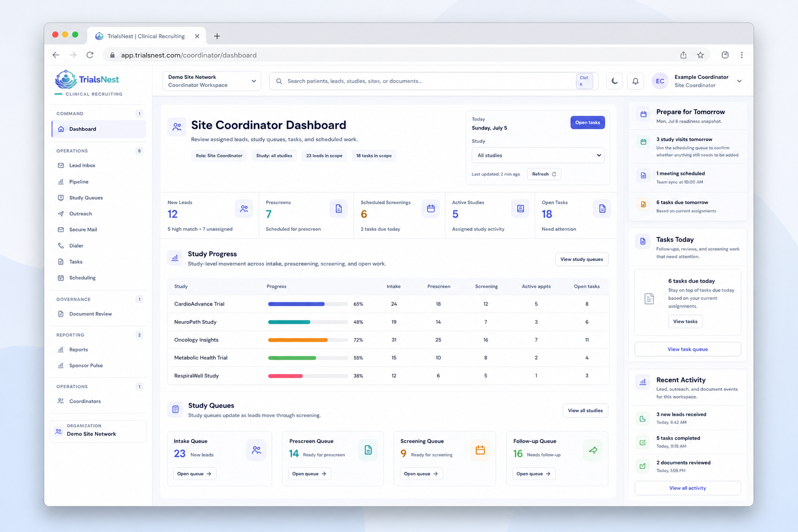Viewport: 798px width, 532px height.
Task: Click the Open tasks button
Action: coord(588,123)
